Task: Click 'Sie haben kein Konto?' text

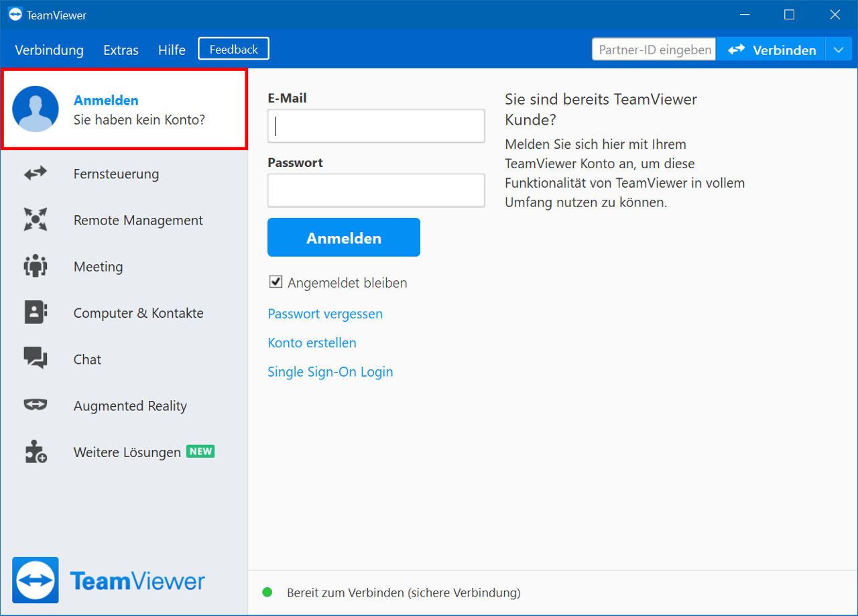Action: click(x=139, y=121)
